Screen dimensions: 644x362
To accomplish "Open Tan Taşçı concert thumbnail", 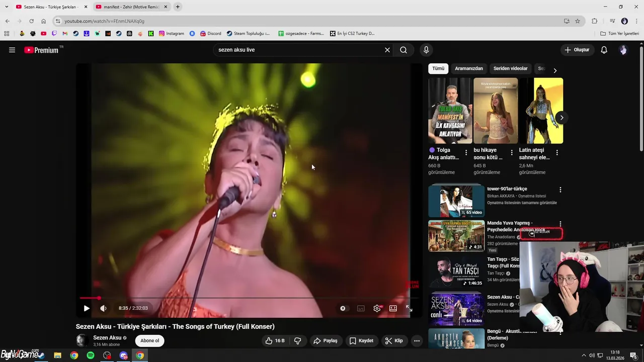I will click(456, 272).
